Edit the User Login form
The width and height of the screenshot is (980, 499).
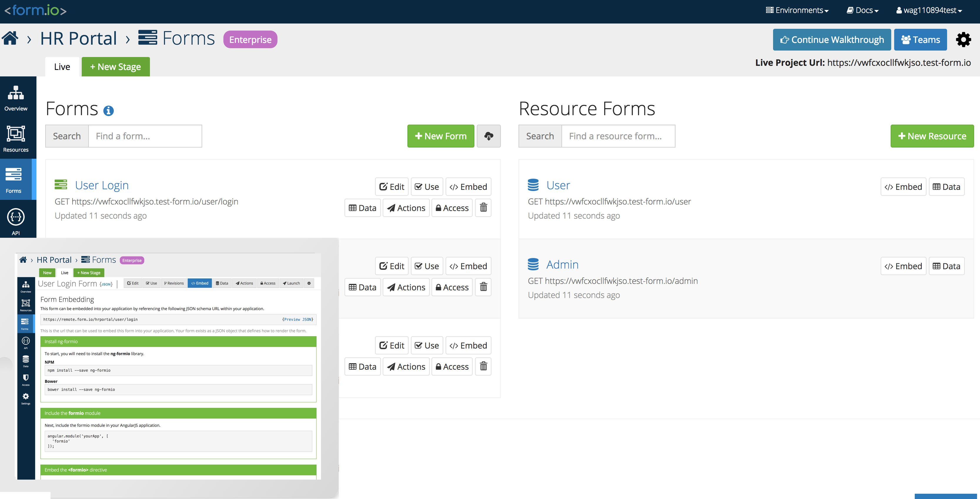pyautogui.click(x=392, y=186)
